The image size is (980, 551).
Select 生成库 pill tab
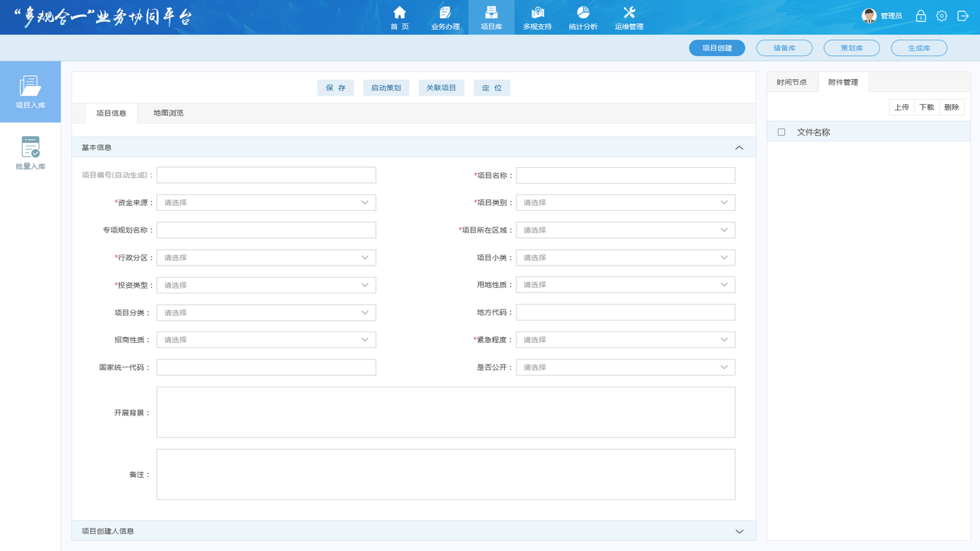click(919, 48)
